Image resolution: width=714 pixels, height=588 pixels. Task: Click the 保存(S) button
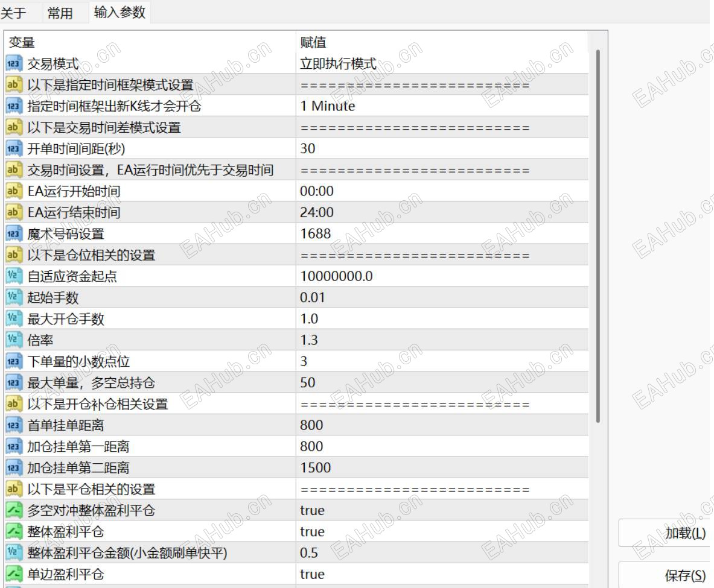click(666, 575)
